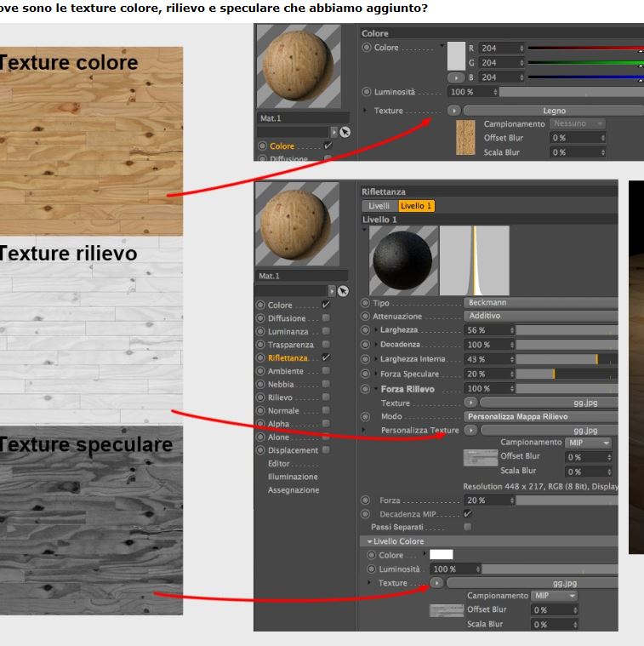The height and width of the screenshot is (646, 644).
Task: Open the texture arrow button next to Legno
Action: (x=453, y=111)
